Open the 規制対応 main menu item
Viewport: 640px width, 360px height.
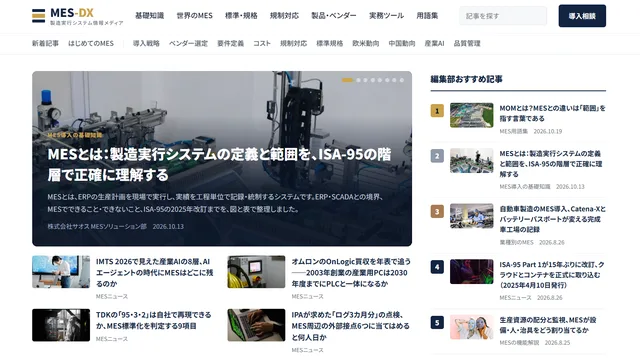tap(284, 16)
